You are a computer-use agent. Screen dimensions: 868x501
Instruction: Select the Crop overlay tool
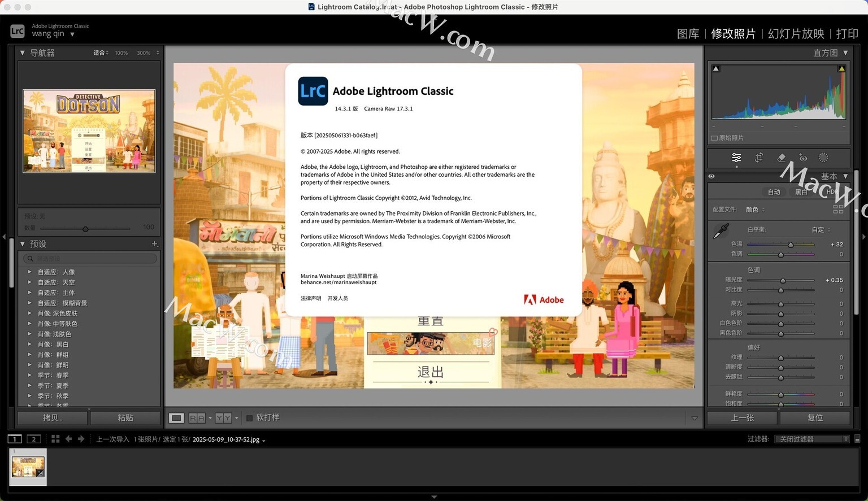point(759,158)
